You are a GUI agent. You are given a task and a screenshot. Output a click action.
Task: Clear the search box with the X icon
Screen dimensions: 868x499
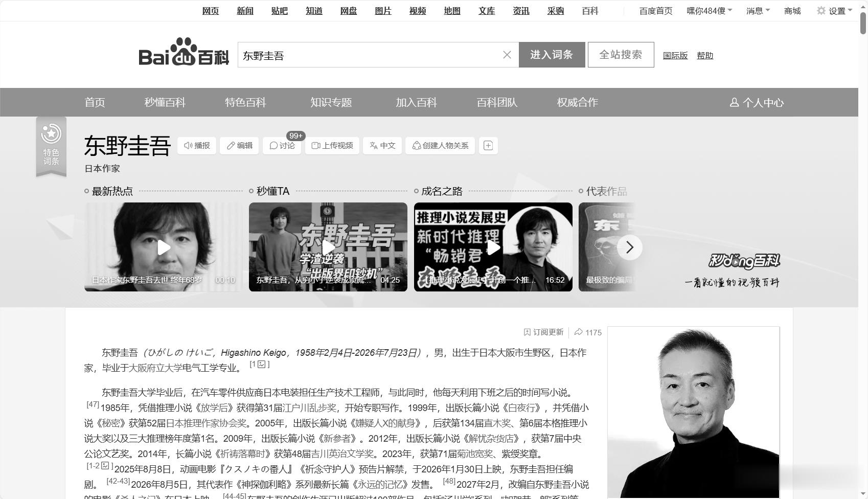(x=507, y=55)
